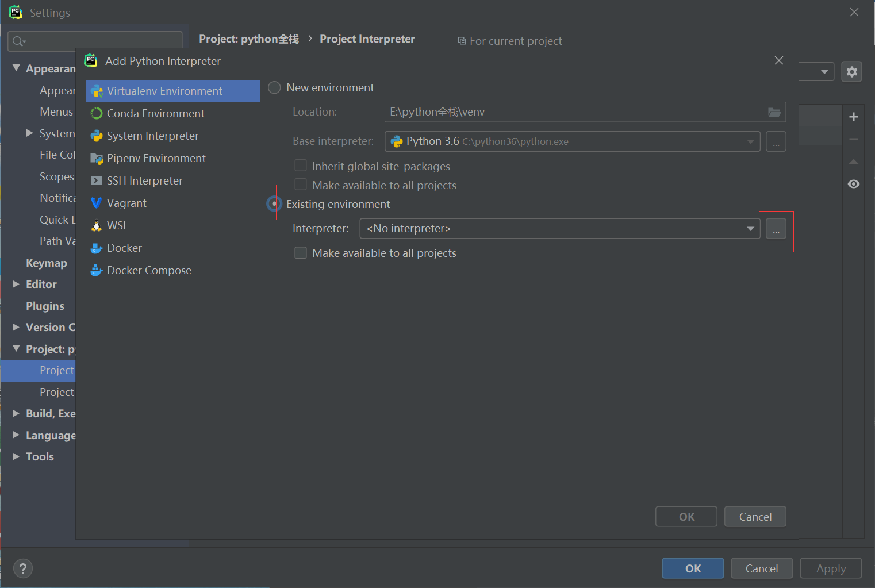Image resolution: width=875 pixels, height=588 pixels.
Task: Expand the Editor settings section
Action: coord(16,284)
